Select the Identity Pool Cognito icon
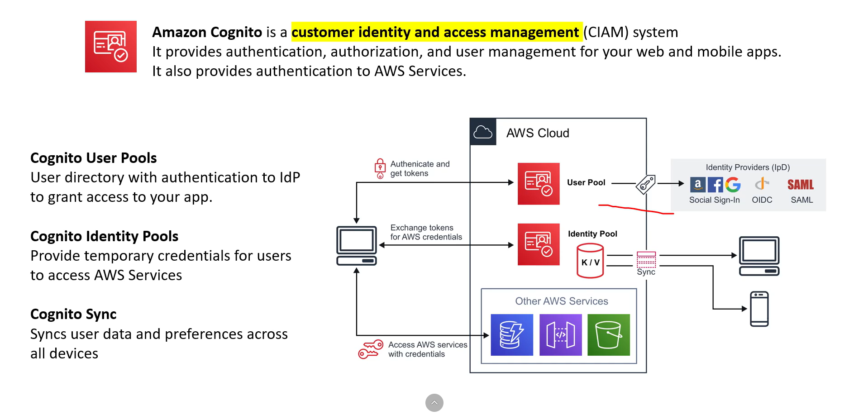 coord(539,244)
